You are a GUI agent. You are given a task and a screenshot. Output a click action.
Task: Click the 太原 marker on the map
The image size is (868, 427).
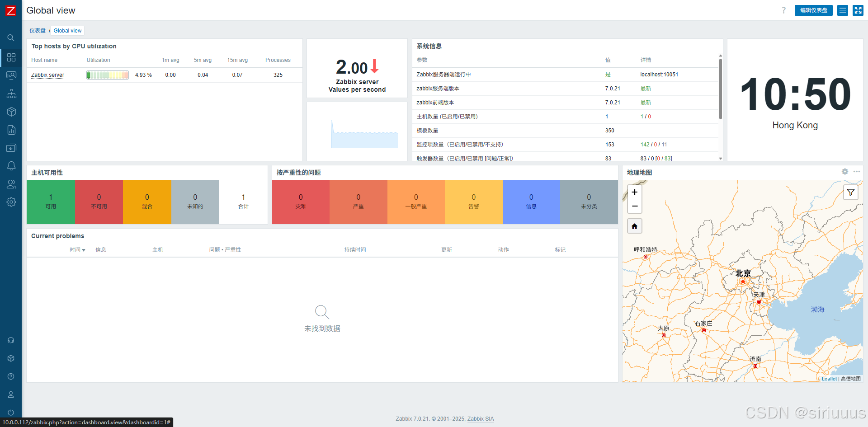coord(664,335)
